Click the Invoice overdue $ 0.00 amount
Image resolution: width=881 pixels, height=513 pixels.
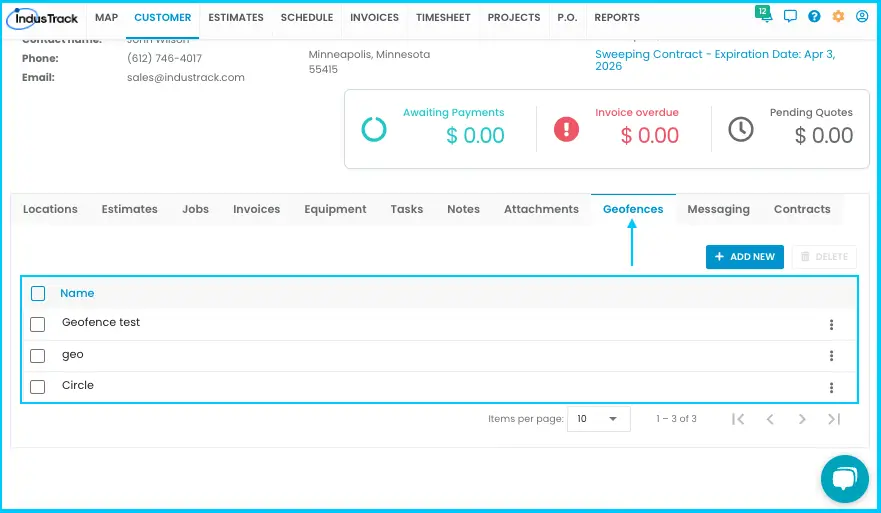click(650, 135)
